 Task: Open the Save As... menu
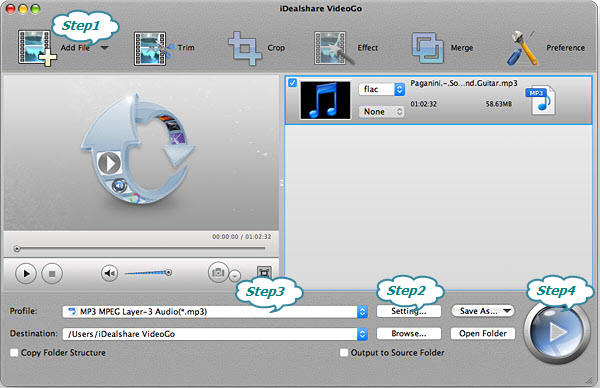click(x=483, y=311)
